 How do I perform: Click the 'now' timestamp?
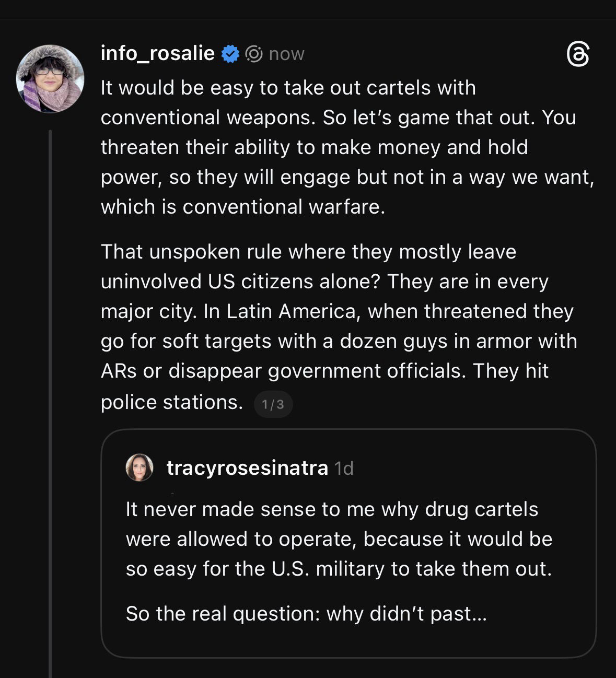pos(286,54)
